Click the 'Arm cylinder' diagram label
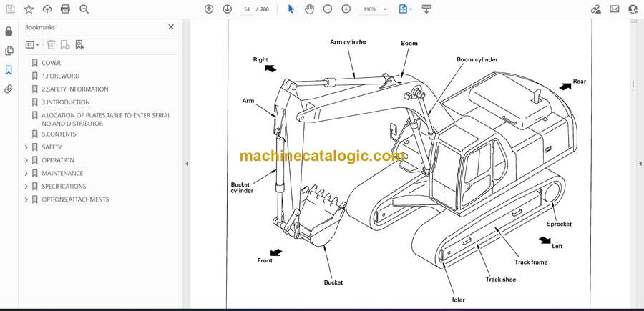 348,42
